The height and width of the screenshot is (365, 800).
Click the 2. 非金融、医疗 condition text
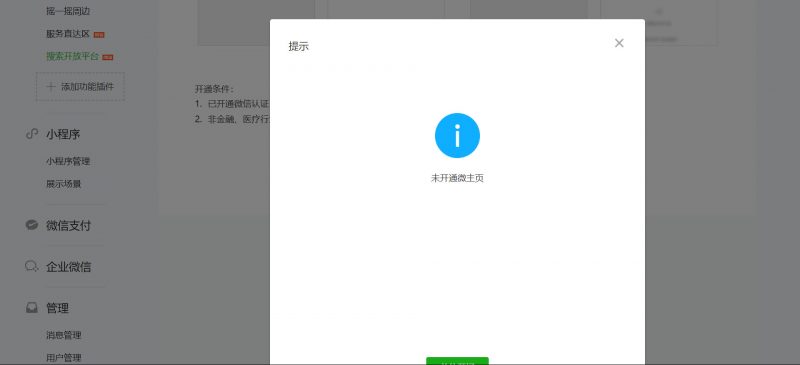232,120
